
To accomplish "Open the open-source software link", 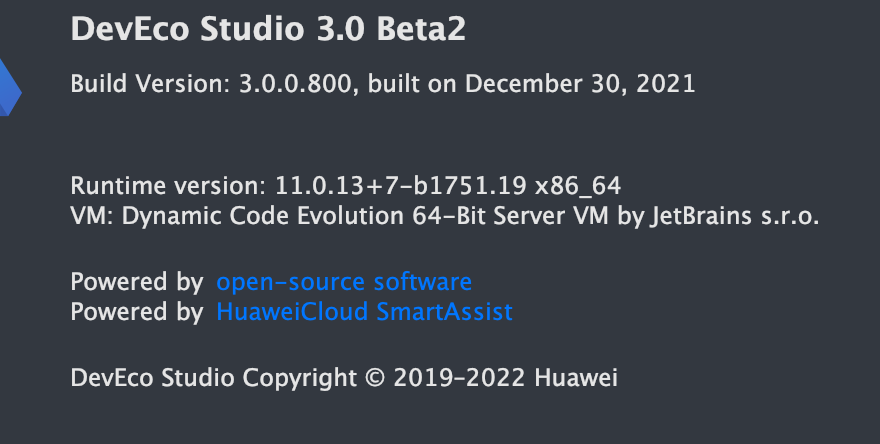I will pos(344,281).
